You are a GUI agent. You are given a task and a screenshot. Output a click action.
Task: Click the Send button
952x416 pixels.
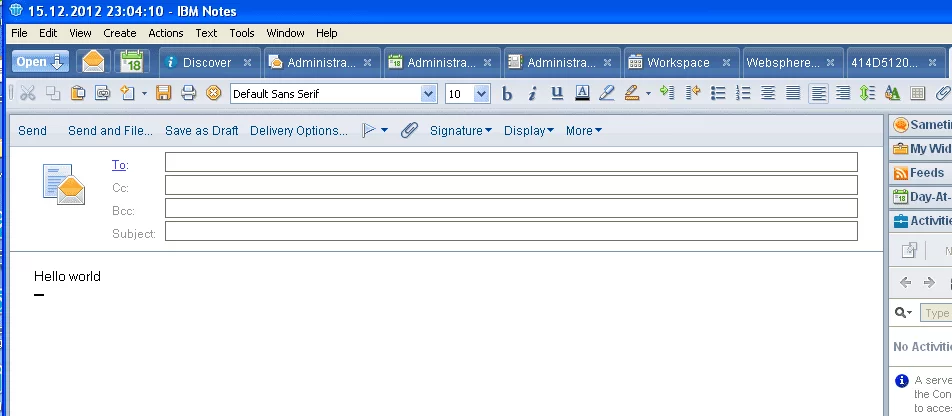click(x=32, y=130)
